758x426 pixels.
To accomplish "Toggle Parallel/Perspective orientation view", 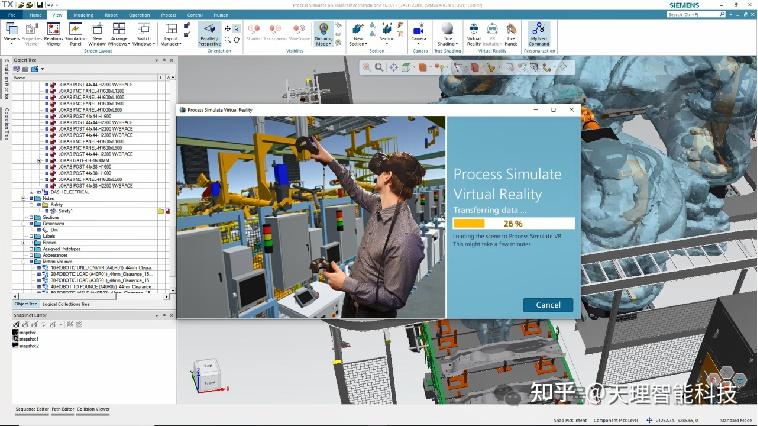I will tap(209, 33).
